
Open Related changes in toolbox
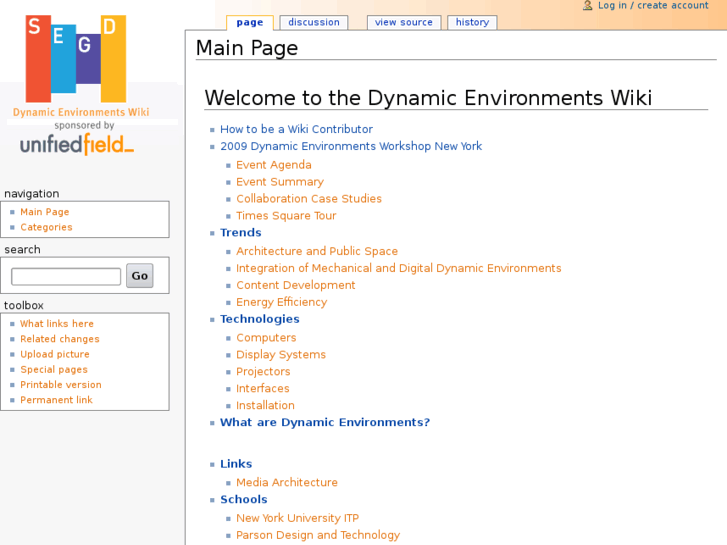tap(60, 339)
